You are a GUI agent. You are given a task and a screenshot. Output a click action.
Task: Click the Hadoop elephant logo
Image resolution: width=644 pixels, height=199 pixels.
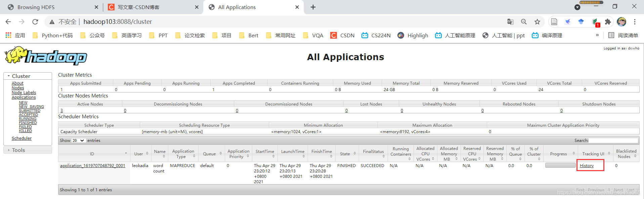click(46, 55)
